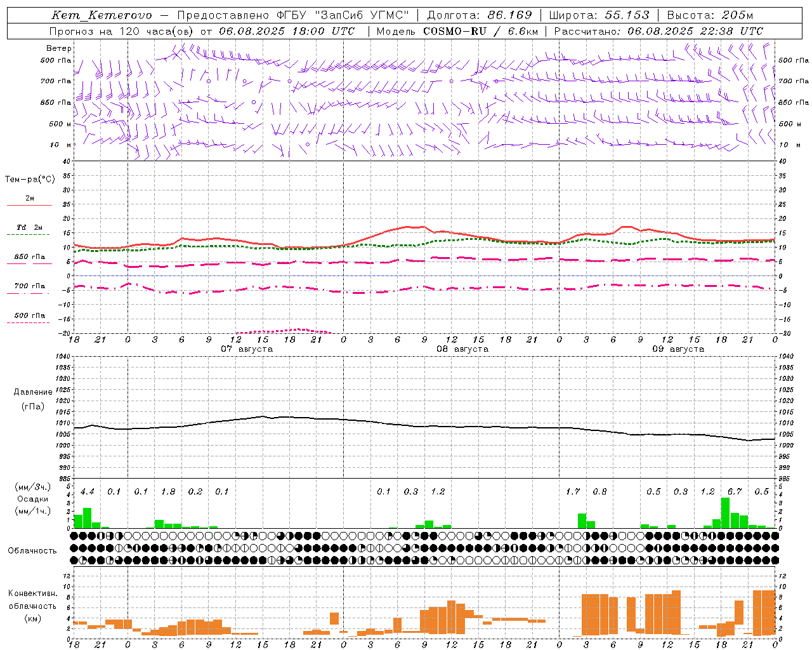Click the Конвективн. облачность label
Screen dimensions: 812x650
pos(32,600)
